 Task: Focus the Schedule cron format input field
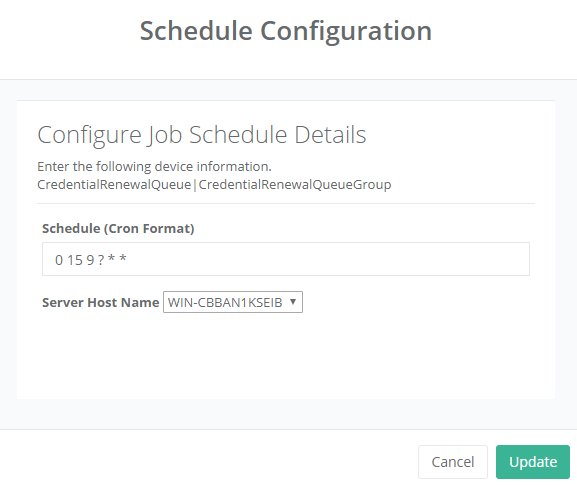286,259
